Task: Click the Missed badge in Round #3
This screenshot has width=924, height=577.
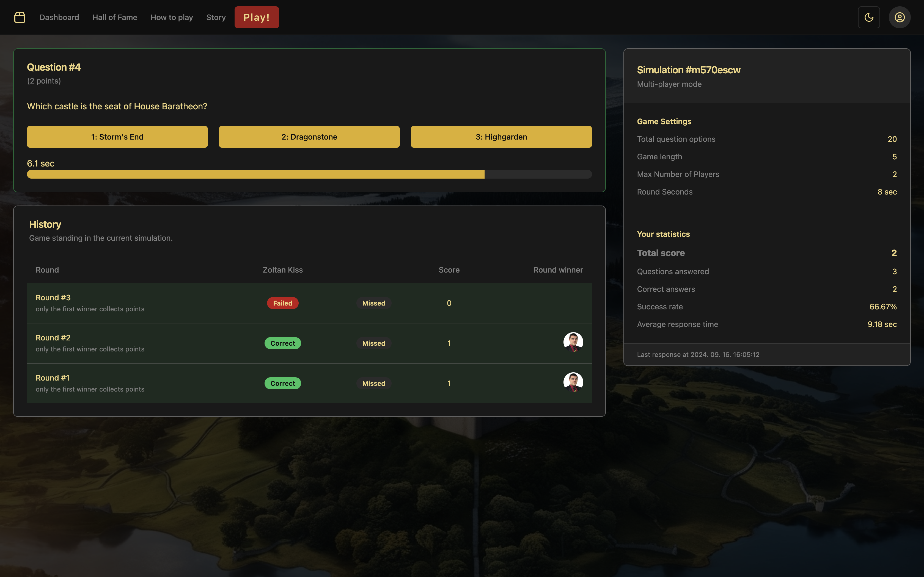Action: 373,303
